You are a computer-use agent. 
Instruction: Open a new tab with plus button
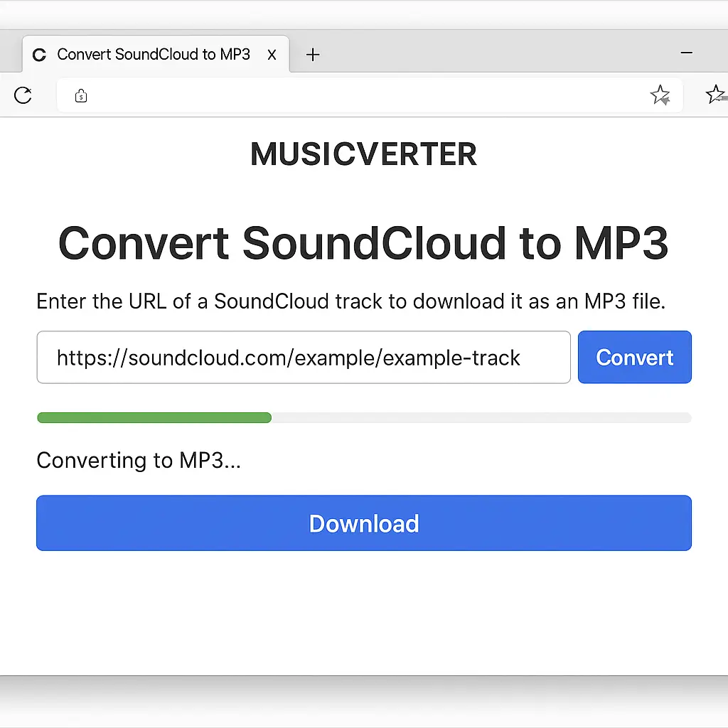pos(313,54)
